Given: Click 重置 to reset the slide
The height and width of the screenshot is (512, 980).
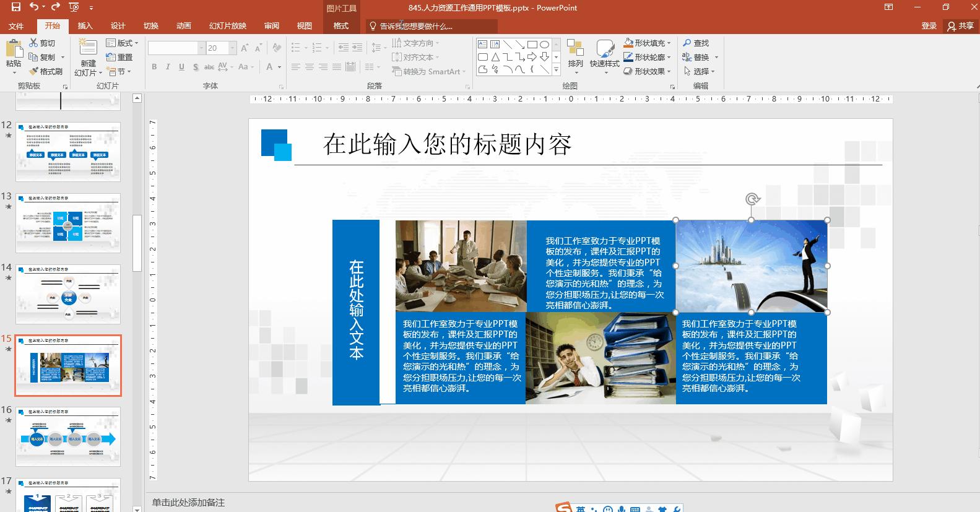Looking at the screenshot, I should 120,57.
